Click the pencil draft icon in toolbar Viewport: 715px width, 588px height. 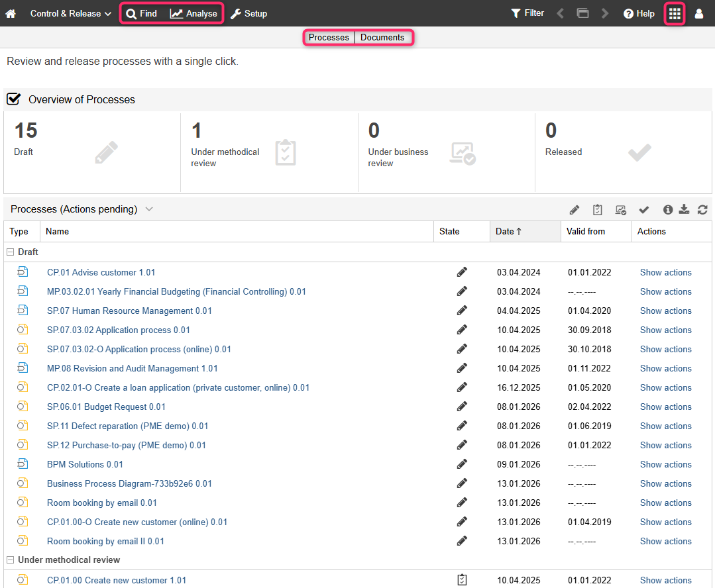[x=575, y=210]
